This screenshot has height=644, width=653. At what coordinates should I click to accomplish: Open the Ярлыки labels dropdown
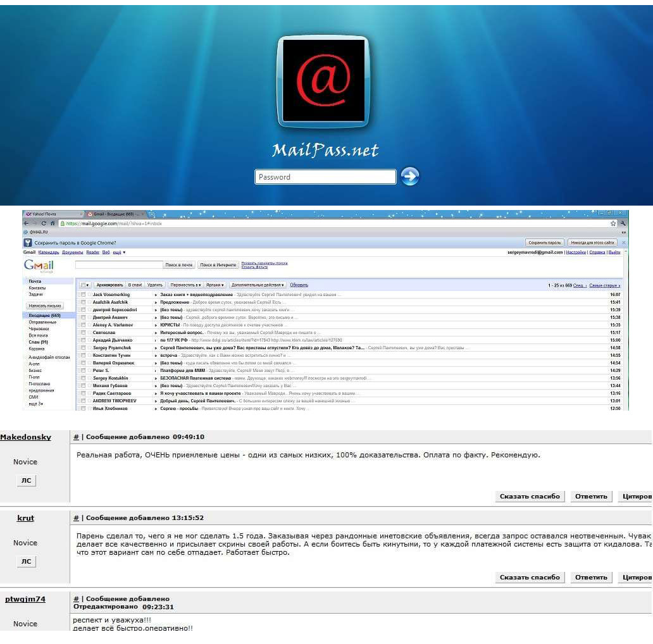coord(215,285)
